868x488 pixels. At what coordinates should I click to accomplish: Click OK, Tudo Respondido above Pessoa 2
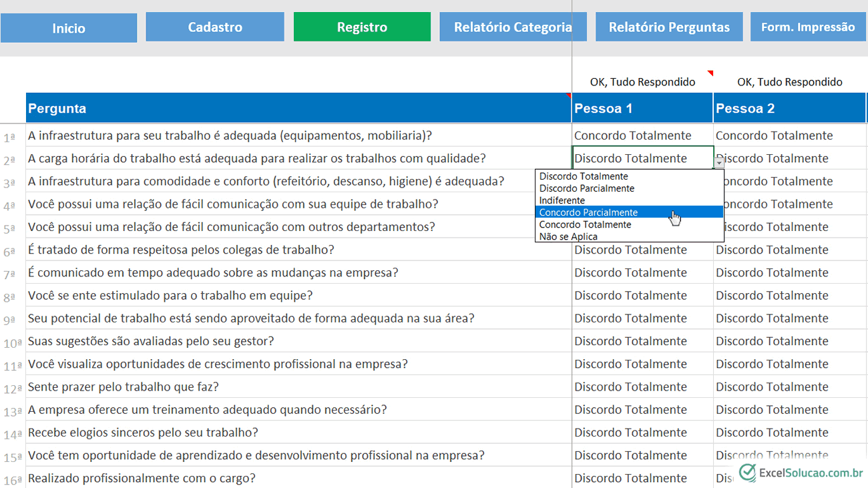click(790, 82)
